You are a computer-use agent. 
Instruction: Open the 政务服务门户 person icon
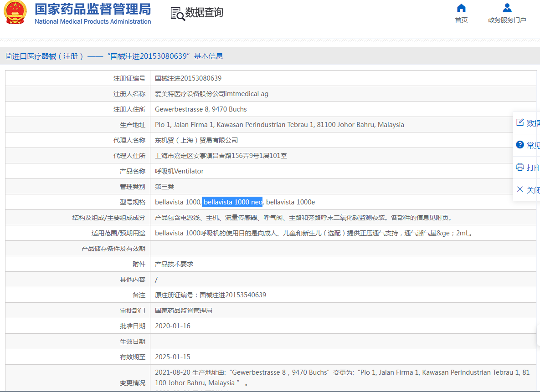[507, 8]
